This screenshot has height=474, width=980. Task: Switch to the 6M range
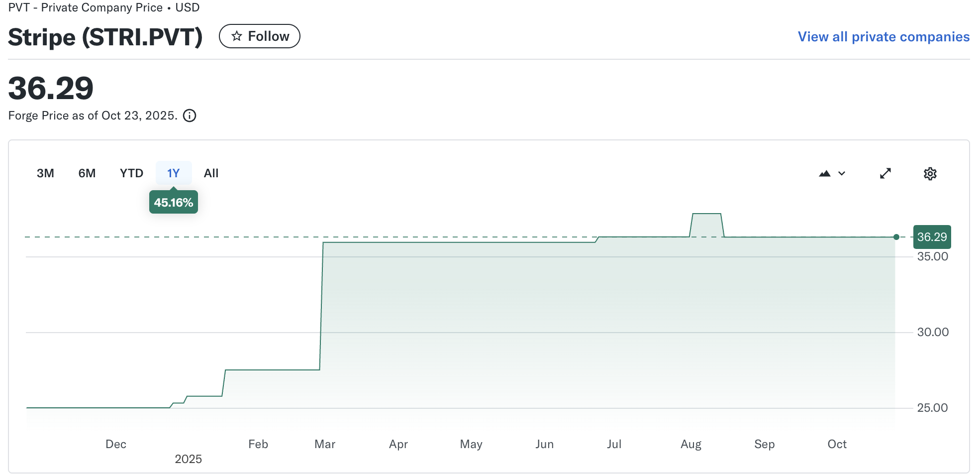pyautogui.click(x=87, y=173)
